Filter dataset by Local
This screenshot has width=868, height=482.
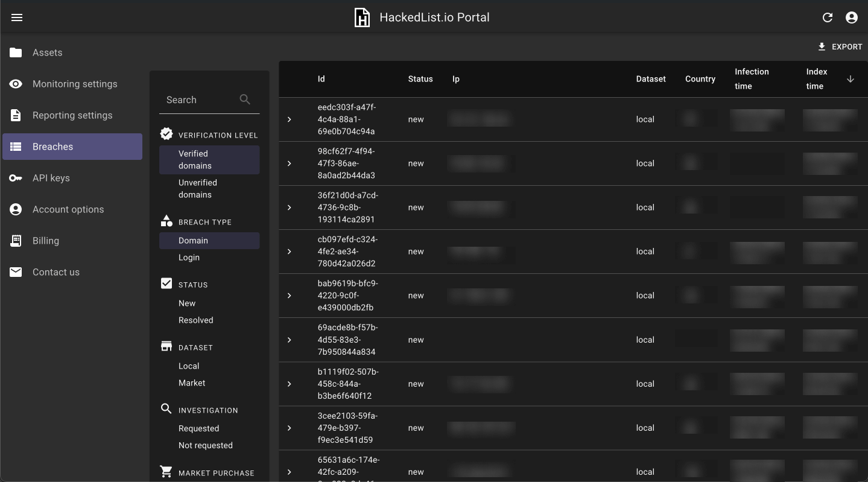[209, 366]
